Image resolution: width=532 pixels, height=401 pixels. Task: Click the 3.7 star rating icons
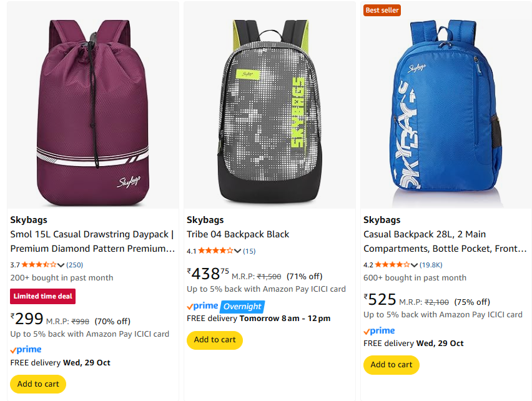click(39, 264)
